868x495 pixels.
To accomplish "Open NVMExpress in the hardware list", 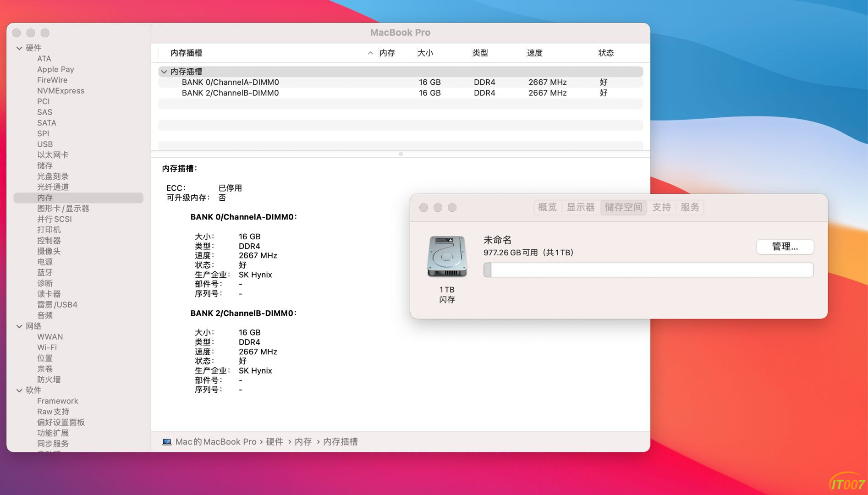I will [x=60, y=91].
